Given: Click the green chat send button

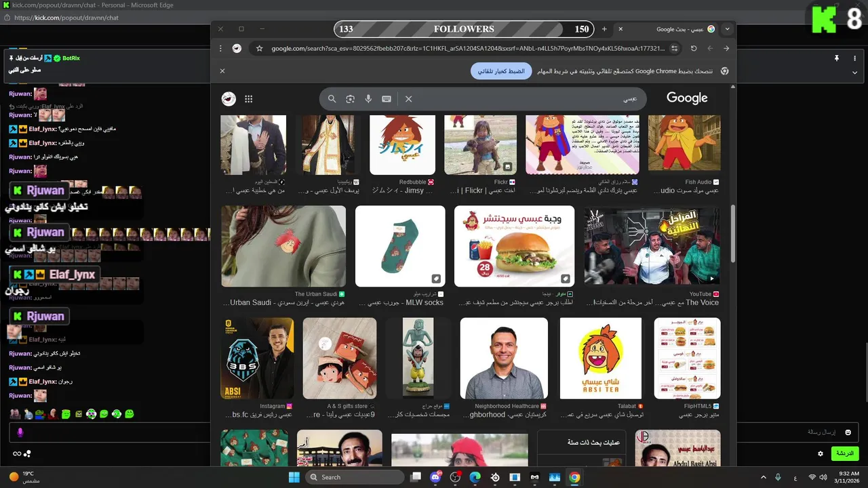Looking at the screenshot, I should click(x=844, y=453).
